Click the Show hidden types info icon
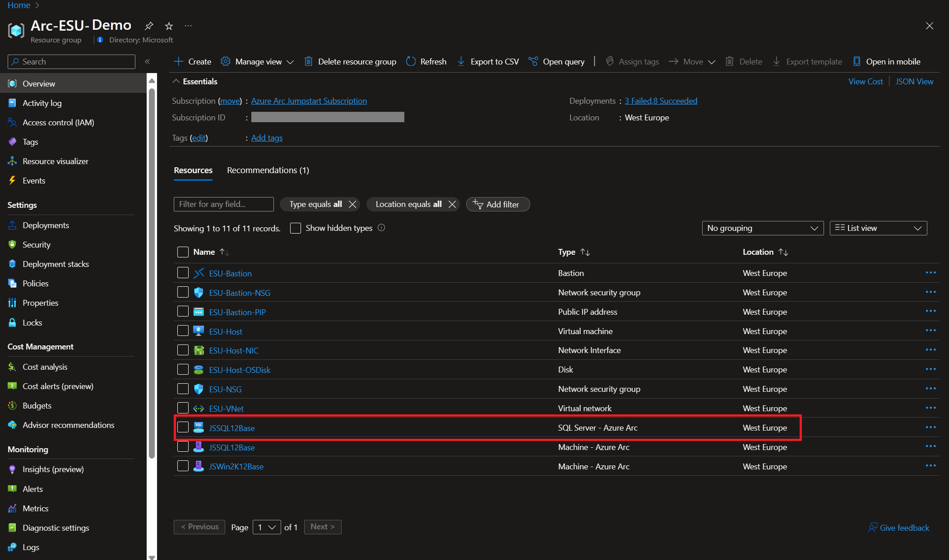Viewport: 949px width, 560px height. click(x=381, y=228)
